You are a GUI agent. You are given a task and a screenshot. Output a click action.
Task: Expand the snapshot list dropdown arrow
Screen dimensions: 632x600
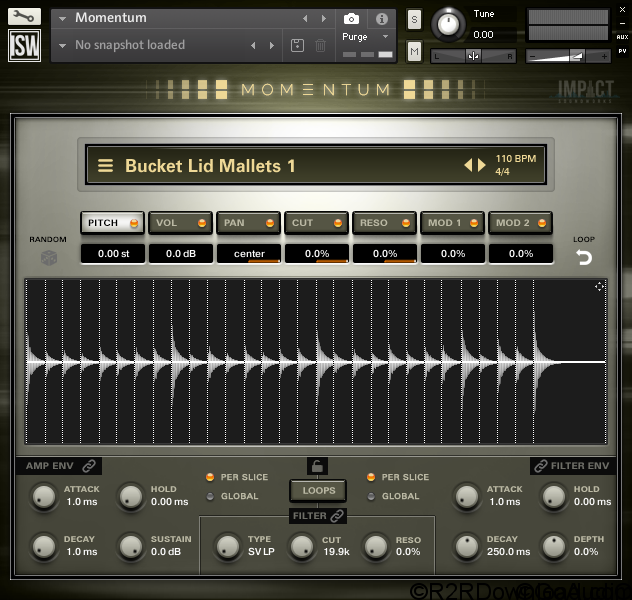62,46
